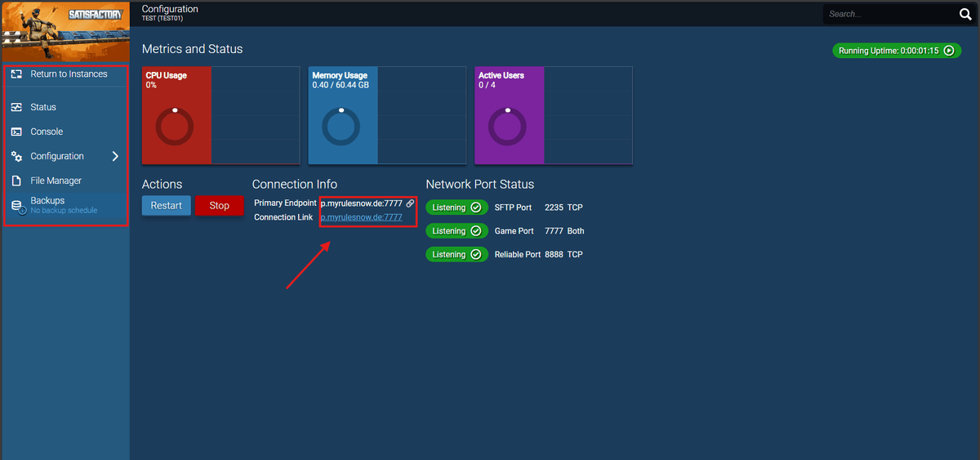Click the Game Port Listening checkmark icon
This screenshot has height=460, width=980.
476,231
